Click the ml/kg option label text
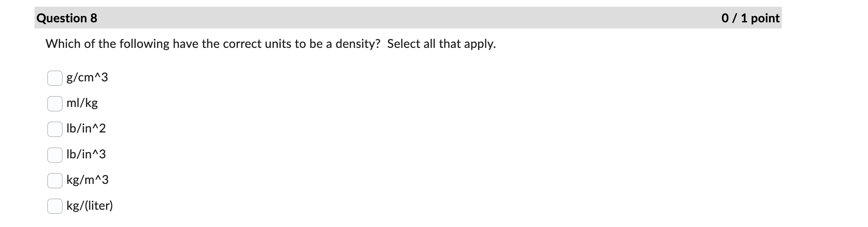This screenshot has width=868, height=227. [83, 103]
